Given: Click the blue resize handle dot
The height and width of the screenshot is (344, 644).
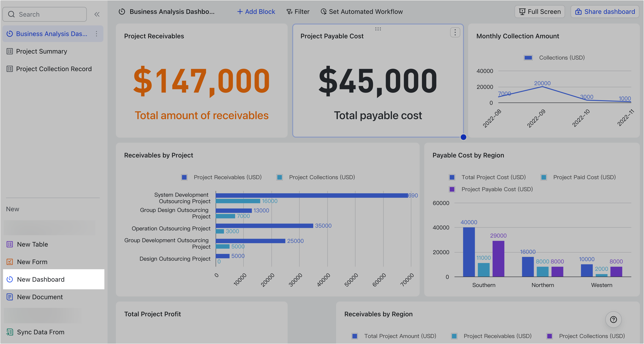Looking at the screenshot, I should [463, 137].
